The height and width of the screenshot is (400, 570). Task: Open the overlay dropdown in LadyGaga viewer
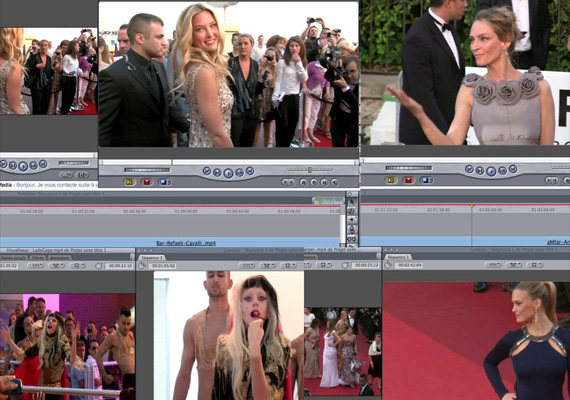point(77,266)
